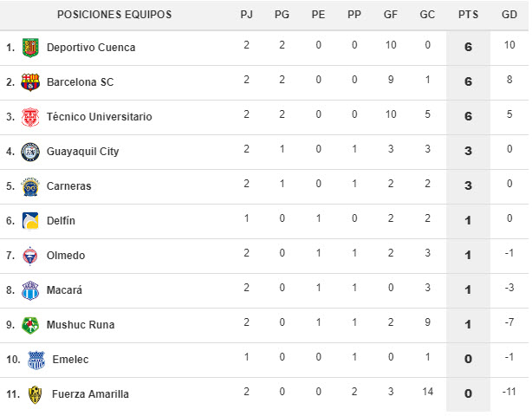Image resolution: width=532 pixels, height=416 pixels.
Task: Sort by the GF column header
Action: click(x=391, y=15)
